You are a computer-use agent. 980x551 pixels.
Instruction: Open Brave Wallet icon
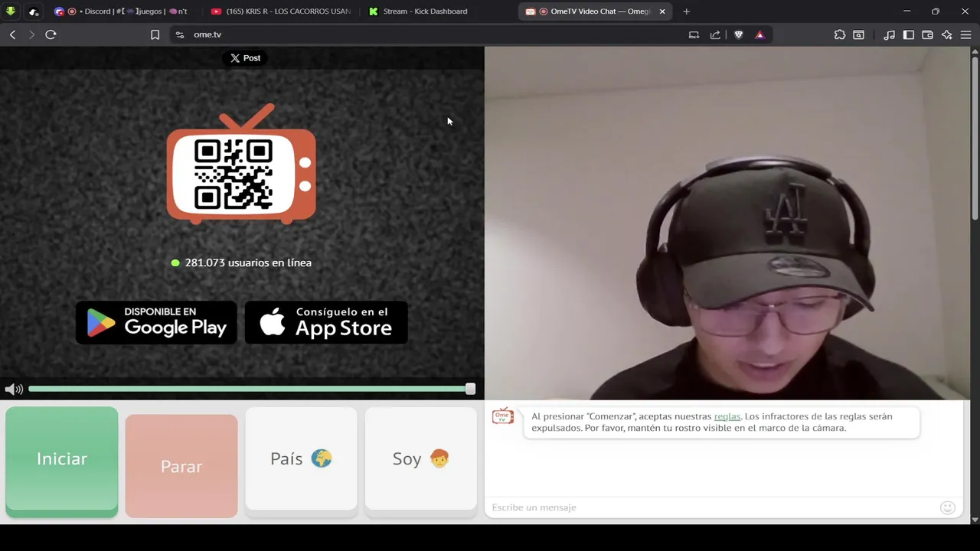927,34
